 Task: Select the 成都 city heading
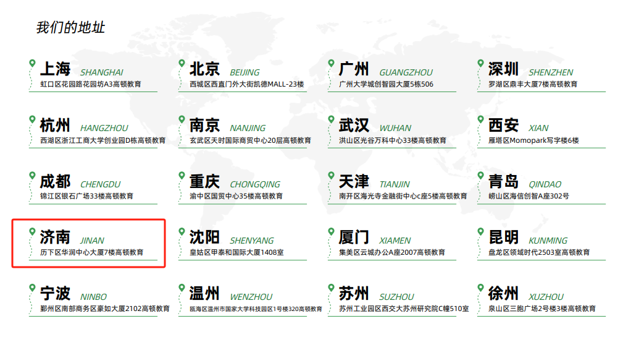tap(55, 181)
